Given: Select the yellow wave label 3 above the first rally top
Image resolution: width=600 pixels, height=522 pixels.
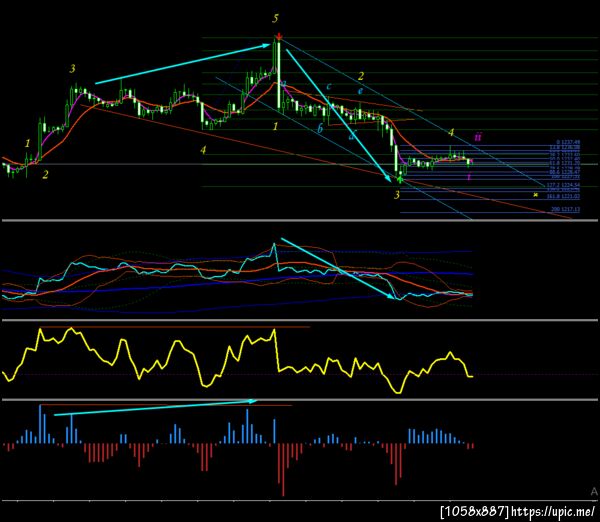Looking at the screenshot, I should (72, 69).
